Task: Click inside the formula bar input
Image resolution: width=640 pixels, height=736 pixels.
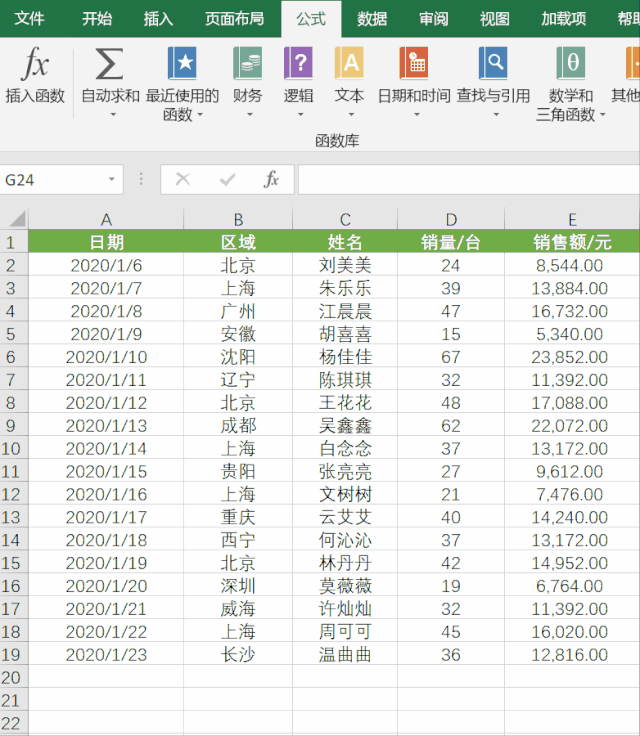Action: tap(469, 179)
